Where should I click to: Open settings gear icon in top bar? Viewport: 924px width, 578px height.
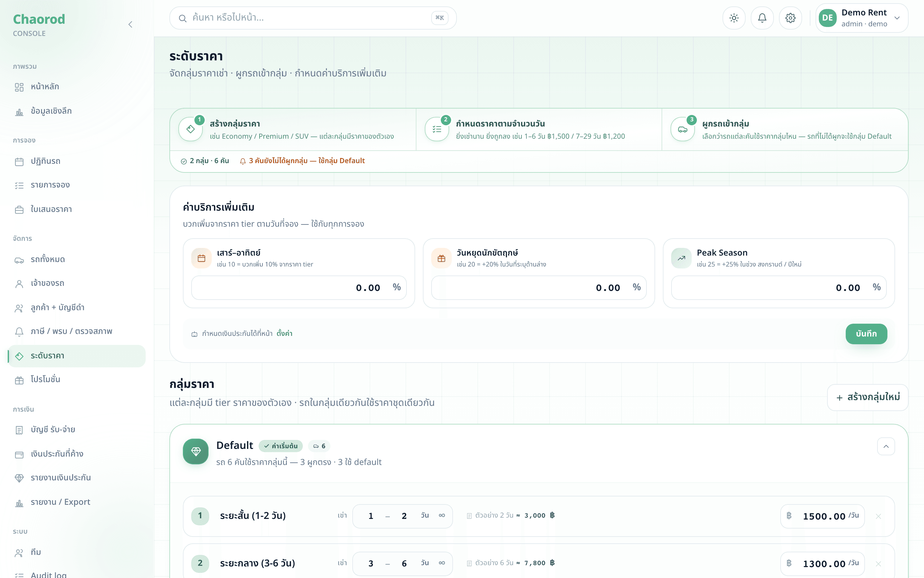pyautogui.click(x=790, y=18)
